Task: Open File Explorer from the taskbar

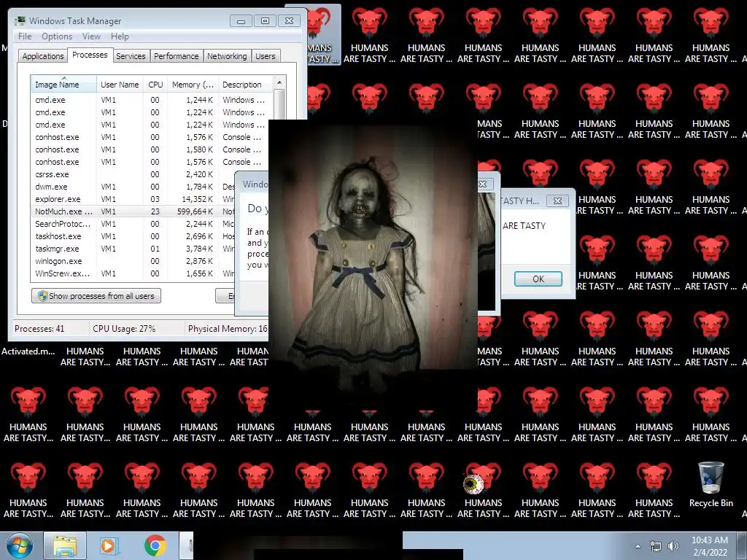Action: 65,545
